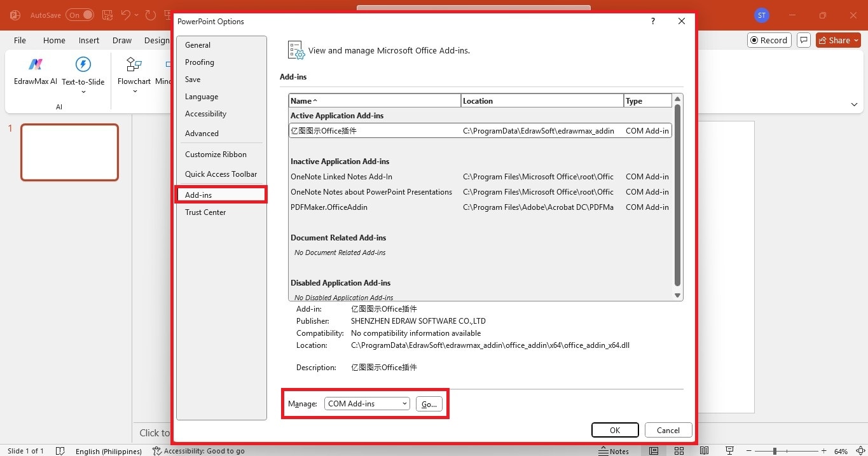
Task: Click the Type column header
Action: (648, 100)
